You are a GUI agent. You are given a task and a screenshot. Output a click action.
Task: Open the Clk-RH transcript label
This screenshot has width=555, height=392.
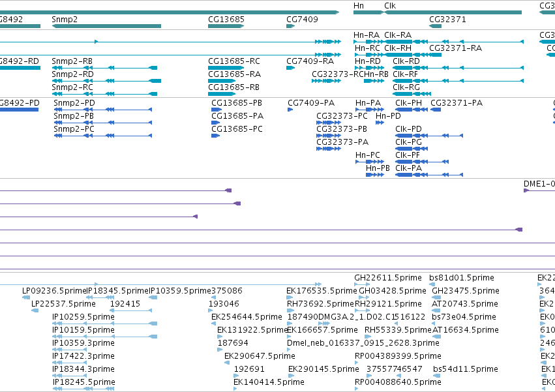398,48
